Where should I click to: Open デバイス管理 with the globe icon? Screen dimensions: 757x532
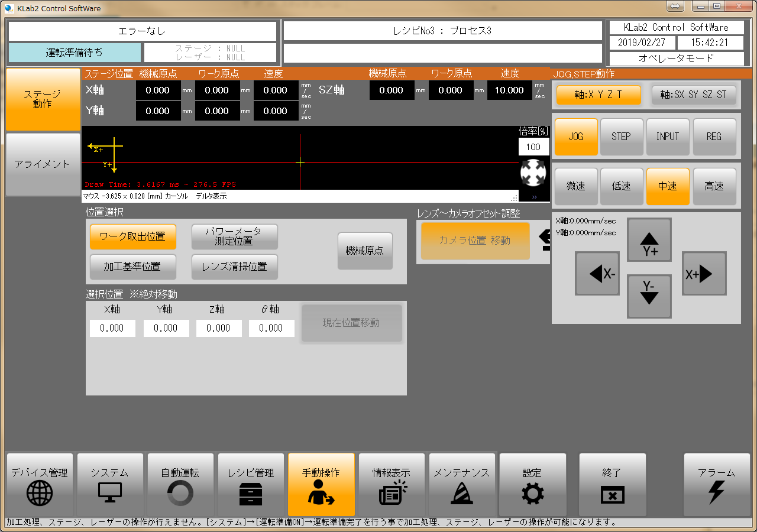point(40,484)
